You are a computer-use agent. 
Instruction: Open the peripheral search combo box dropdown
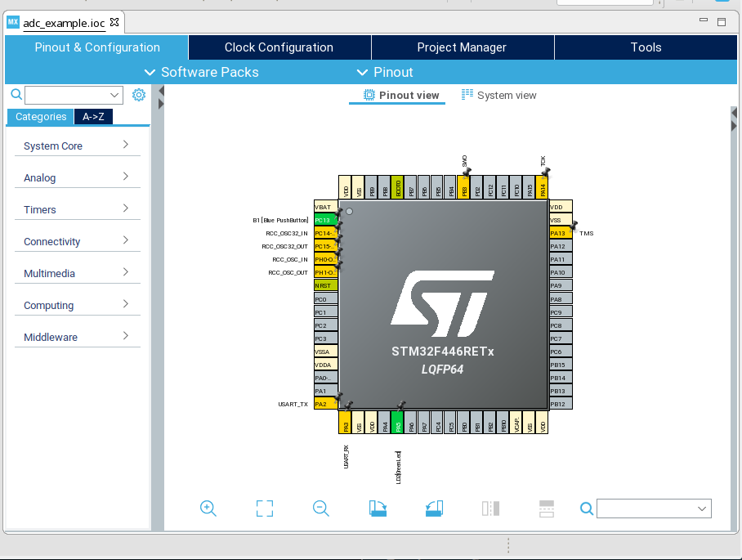114,95
